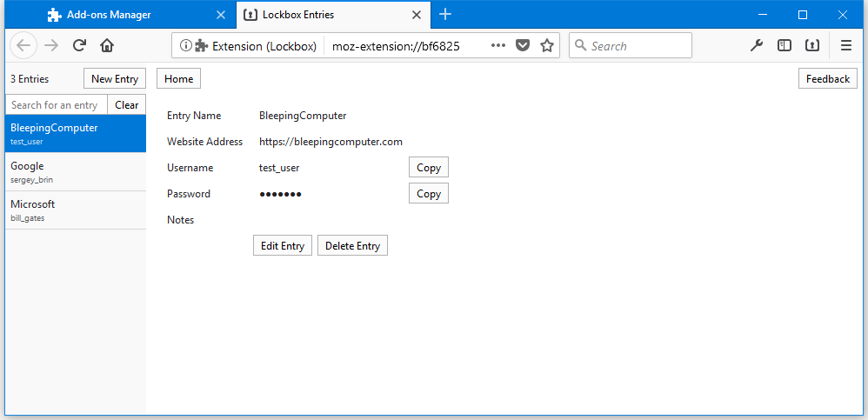
Task: Open a new tab with plus icon
Action: point(445,15)
